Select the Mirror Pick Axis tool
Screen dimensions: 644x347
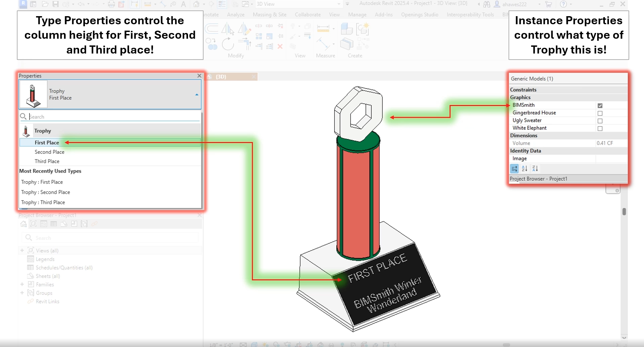click(x=228, y=29)
